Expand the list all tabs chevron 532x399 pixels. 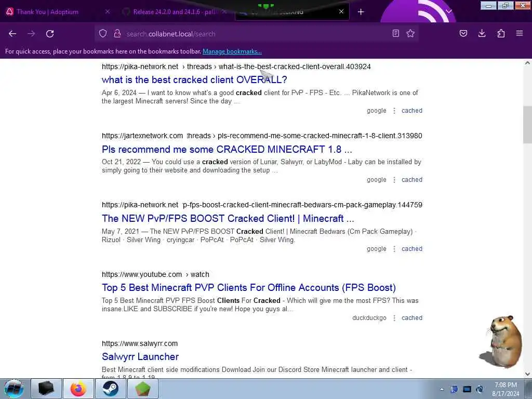pyautogui.click(x=449, y=11)
